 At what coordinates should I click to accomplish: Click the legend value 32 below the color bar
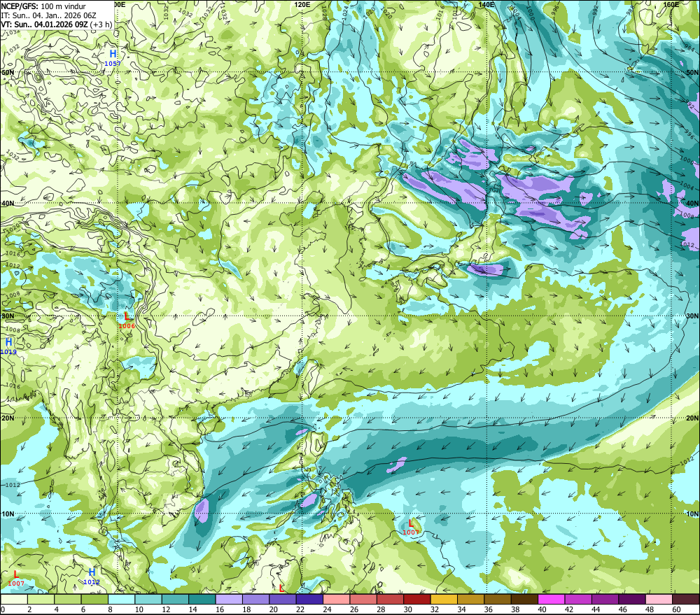click(435, 609)
